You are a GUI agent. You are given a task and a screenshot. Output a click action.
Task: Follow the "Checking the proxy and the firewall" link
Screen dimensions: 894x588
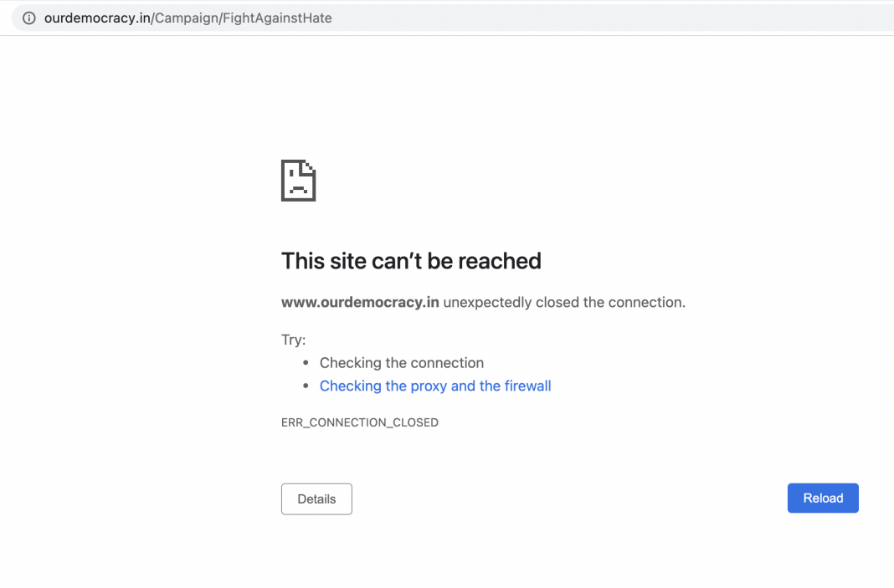coord(434,386)
